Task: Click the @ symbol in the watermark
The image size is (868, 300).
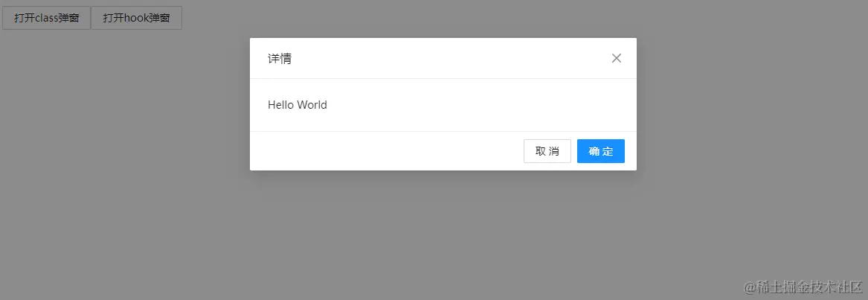Action: pyautogui.click(x=750, y=287)
